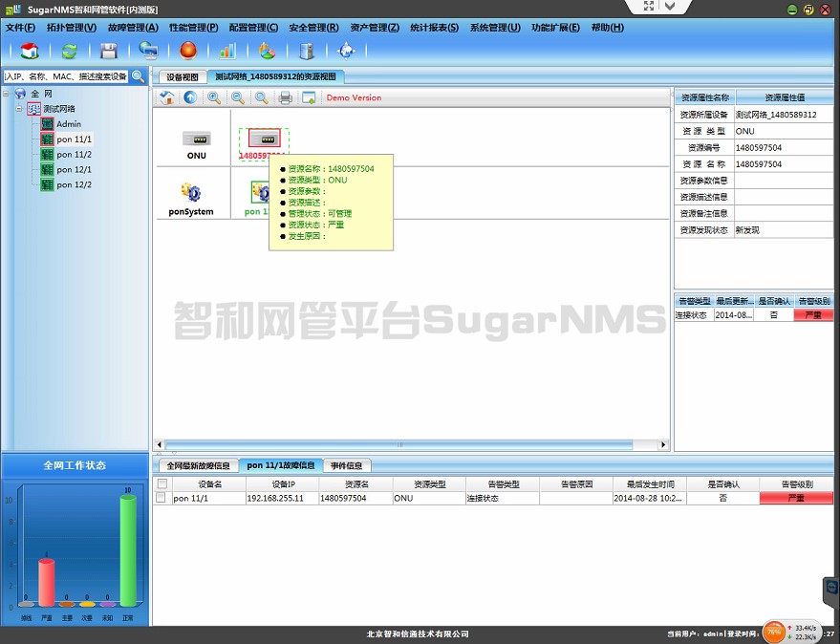The height and width of the screenshot is (644, 840).
Task: Open the bar chart performance icon
Action: point(227,51)
